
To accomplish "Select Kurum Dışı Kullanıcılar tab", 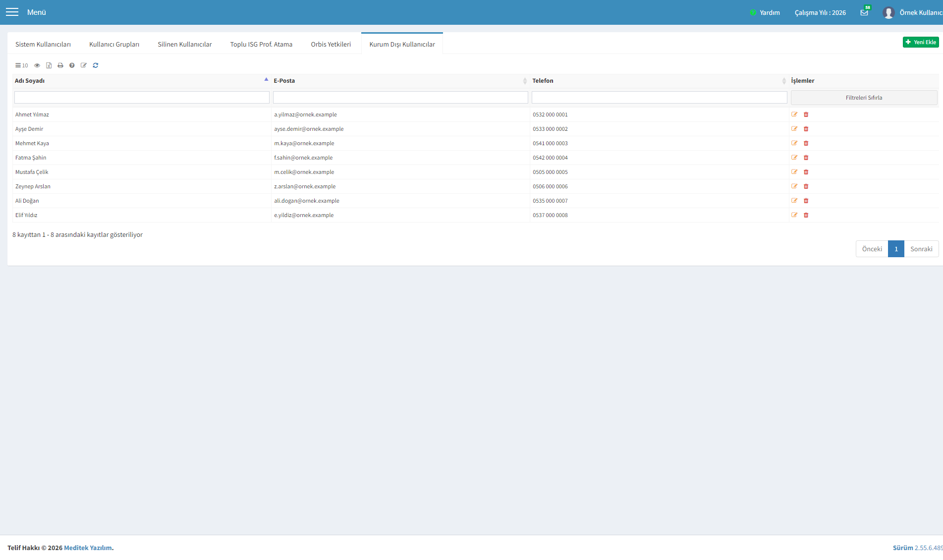I will [x=402, y=44].
